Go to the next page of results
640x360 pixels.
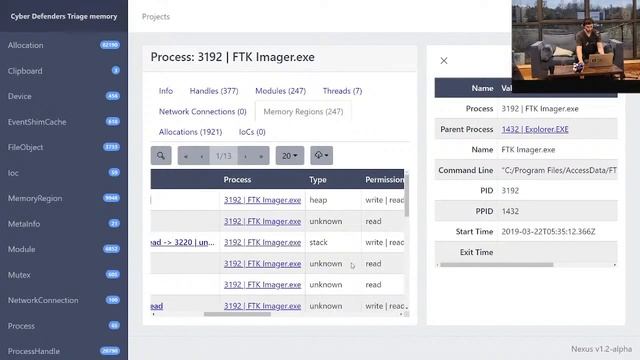click(245, 156)
